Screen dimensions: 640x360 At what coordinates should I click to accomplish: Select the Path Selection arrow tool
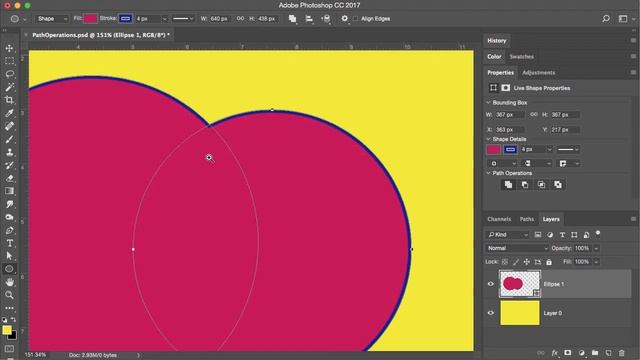pyautogui.click(x=9, y=256)
